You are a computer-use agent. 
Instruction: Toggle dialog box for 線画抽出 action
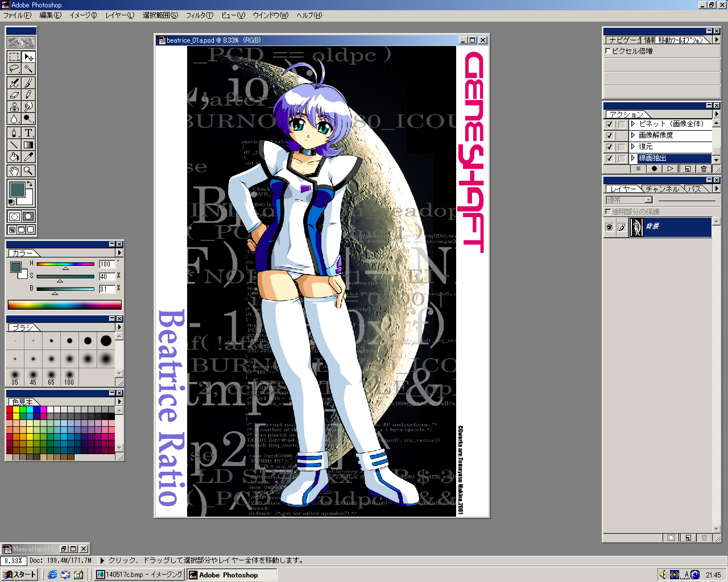pos(622,158)
